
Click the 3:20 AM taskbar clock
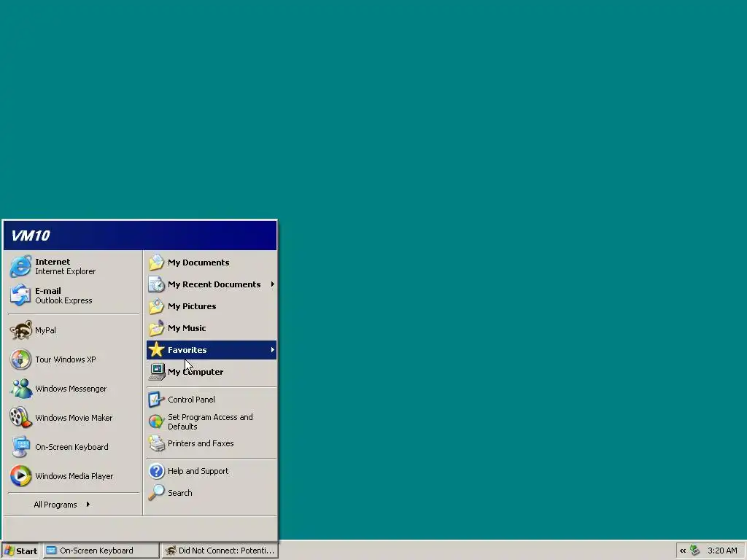[722, 551]
